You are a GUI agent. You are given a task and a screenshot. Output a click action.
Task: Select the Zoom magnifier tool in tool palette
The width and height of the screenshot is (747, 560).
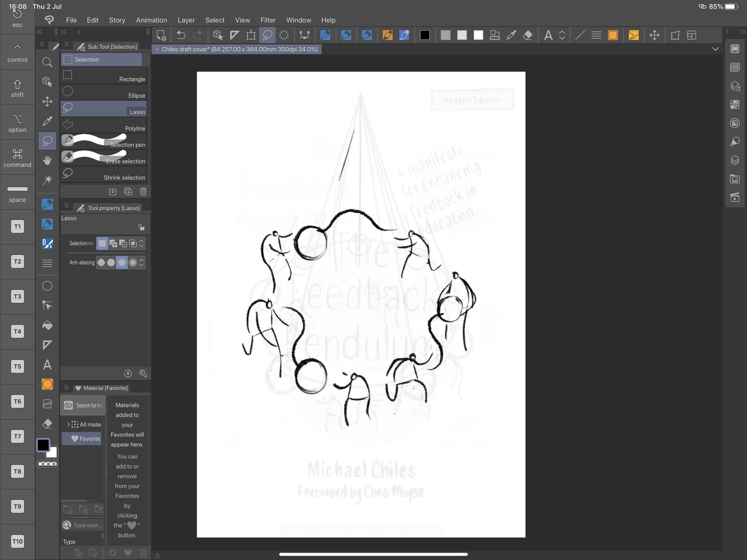47,62
